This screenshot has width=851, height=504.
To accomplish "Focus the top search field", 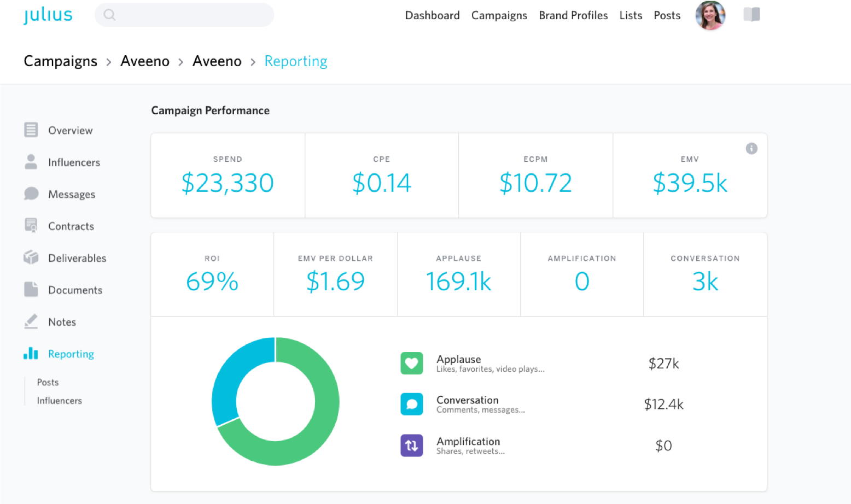I will point(184,15).
